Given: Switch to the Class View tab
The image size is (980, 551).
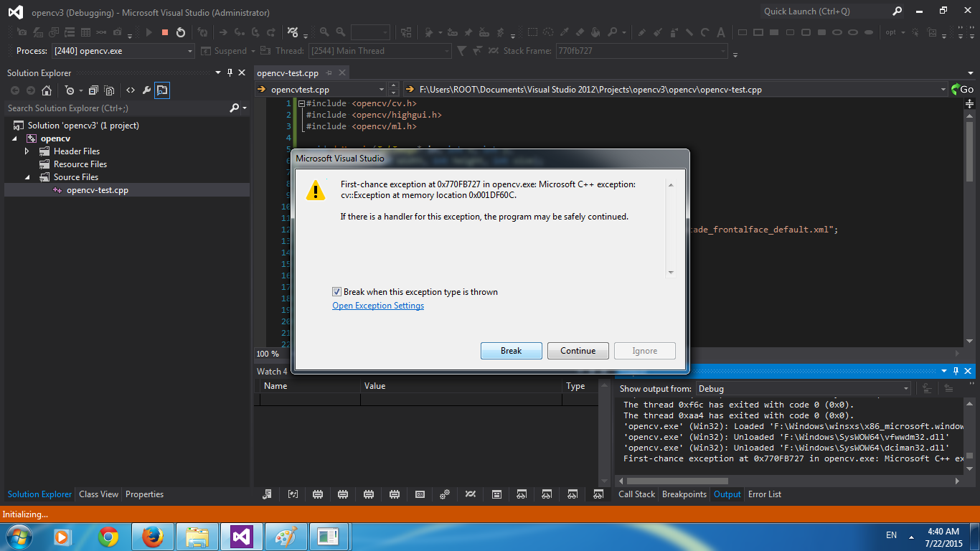Looking at the screenshot, I should pyautogui.click(x=98, y=494).
